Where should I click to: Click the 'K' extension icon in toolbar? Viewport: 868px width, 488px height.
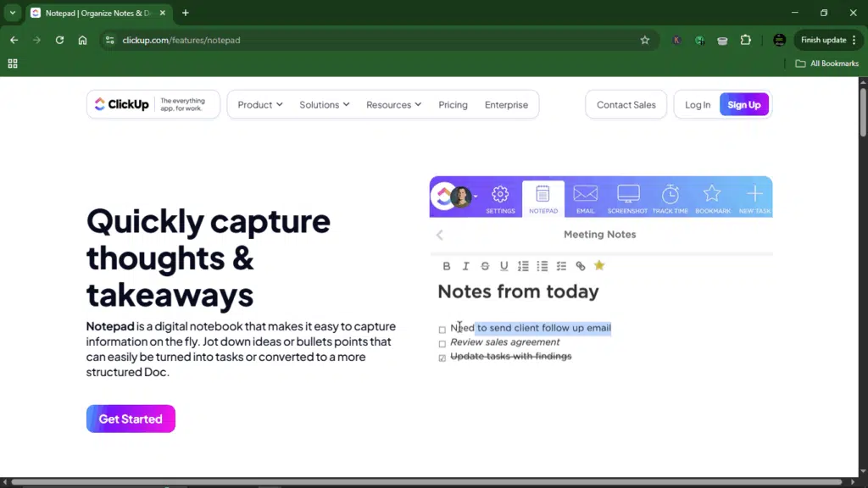(676, 40)
